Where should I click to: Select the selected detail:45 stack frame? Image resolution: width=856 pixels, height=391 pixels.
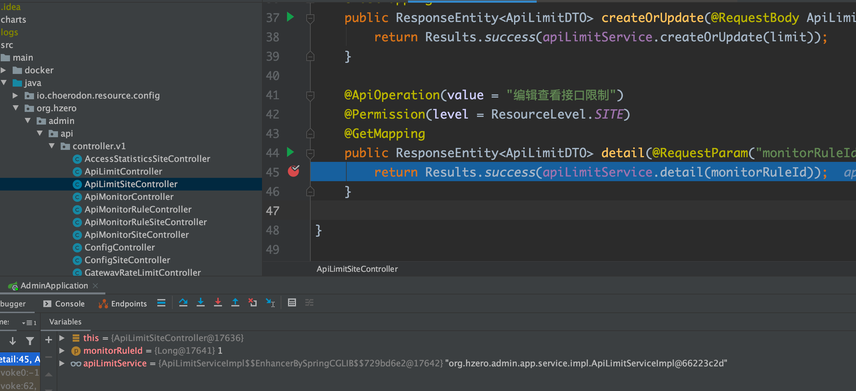20,359
